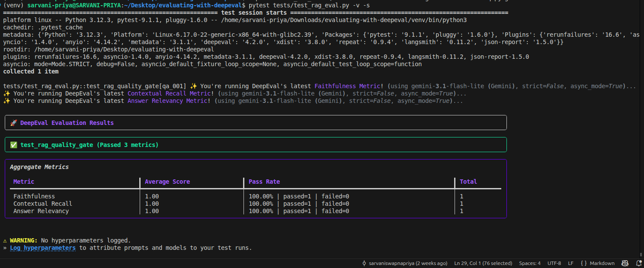
Task: Change indentation via Spaces: 4
Action: (530, 263)
